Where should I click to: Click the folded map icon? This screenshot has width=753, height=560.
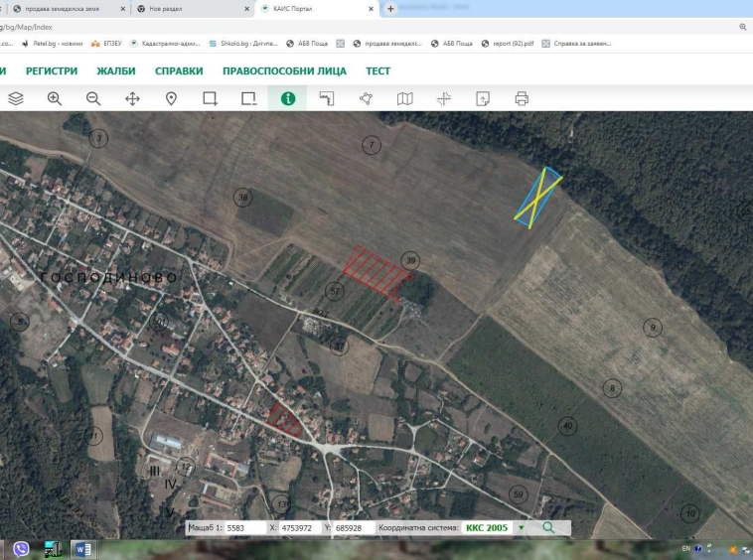point(404,98)
